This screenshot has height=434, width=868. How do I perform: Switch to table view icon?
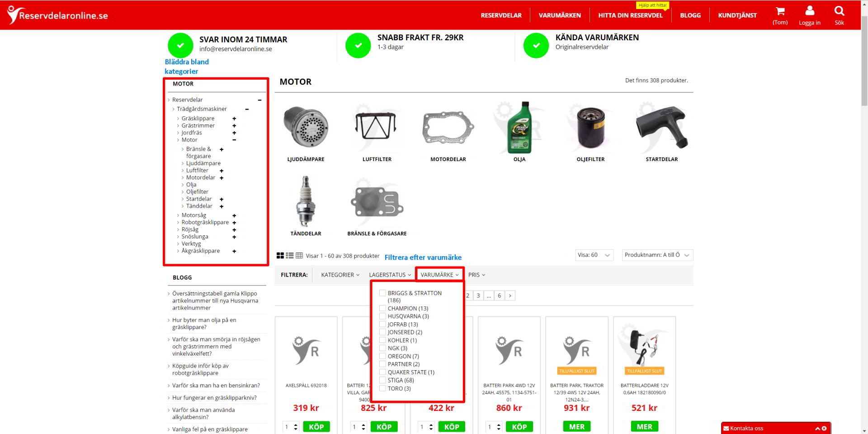click(x=299, y=256)
